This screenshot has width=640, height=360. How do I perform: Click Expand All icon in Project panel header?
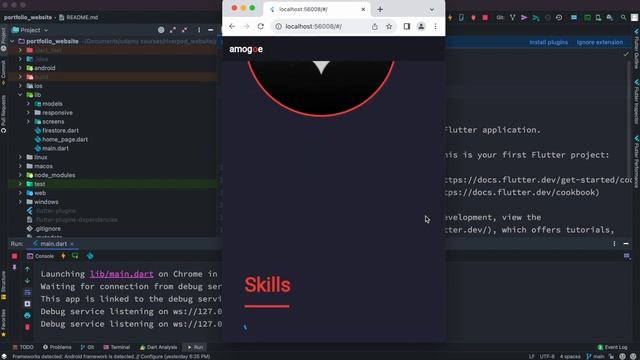[x=173, y=30]
